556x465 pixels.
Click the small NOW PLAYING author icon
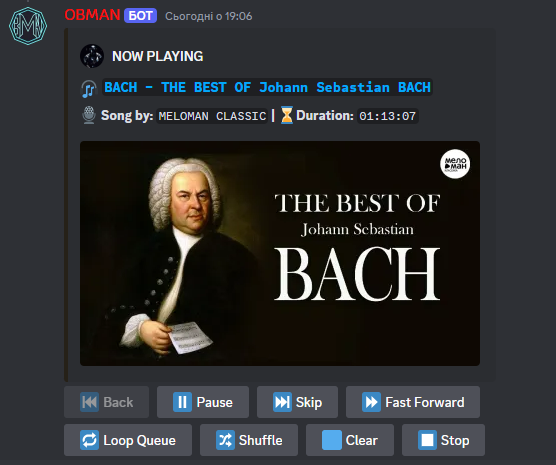(92, 56)
